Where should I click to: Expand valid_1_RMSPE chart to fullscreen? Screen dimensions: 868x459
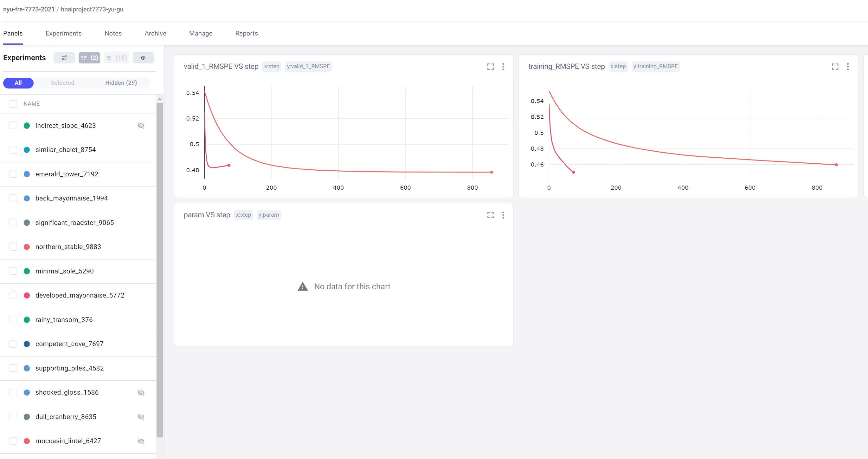(490, 67)
